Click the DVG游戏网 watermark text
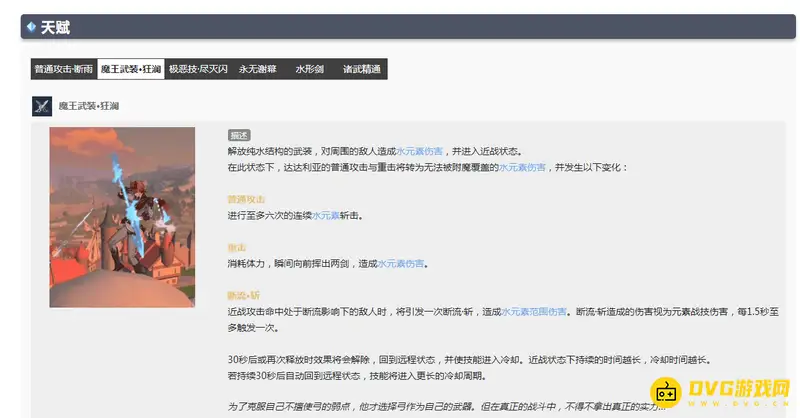Image resolution: width=800 pixels, height=418 pixels. (x=734, y=389)
